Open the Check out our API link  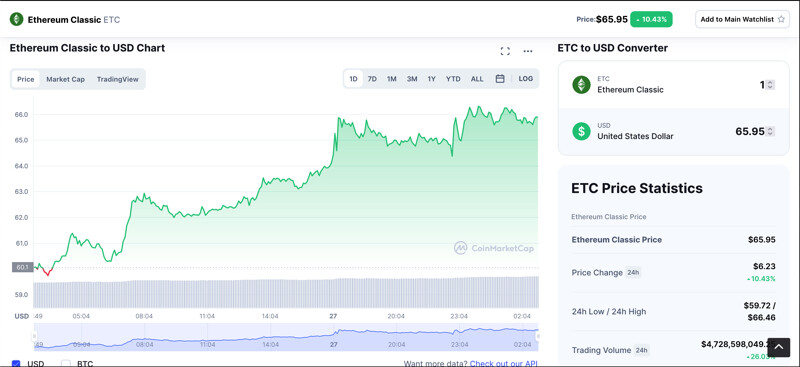click(x=503, y=363)
